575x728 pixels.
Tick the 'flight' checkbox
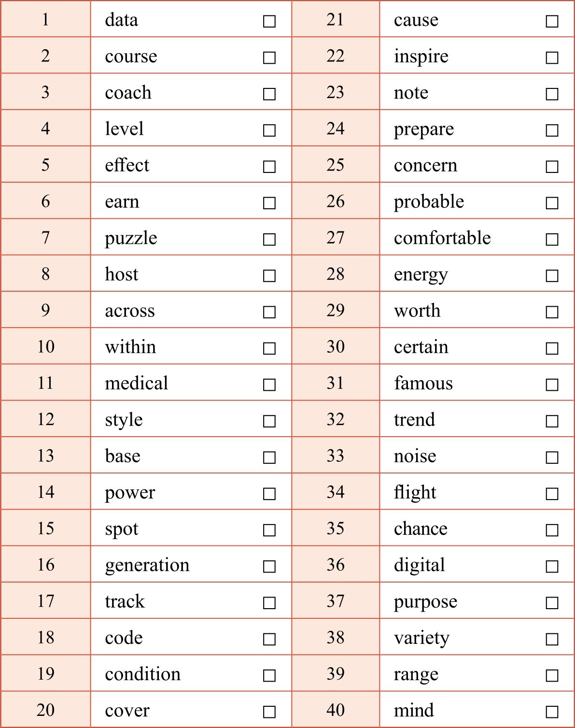tap(552, 494)
